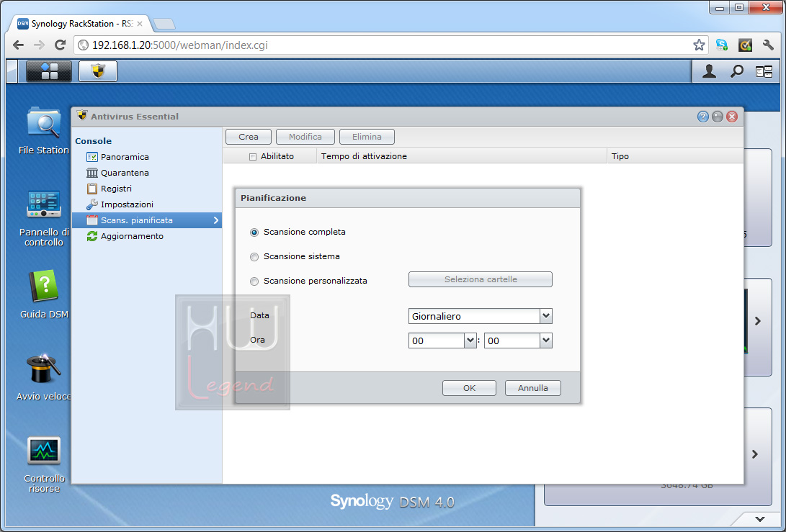The height and width of the screenshot is (532, 786).
Task: Open the Ora hour dropdown arrow
Action: (x=470, y=341)
